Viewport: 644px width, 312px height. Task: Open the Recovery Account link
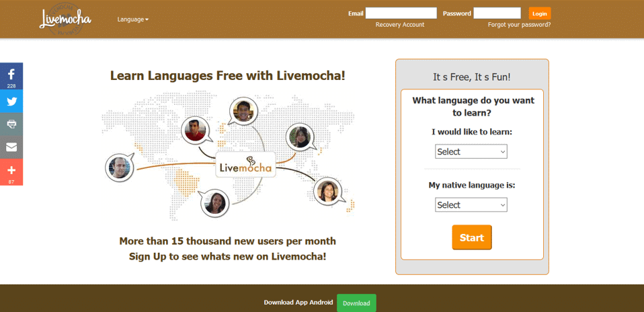pos(400,25)
